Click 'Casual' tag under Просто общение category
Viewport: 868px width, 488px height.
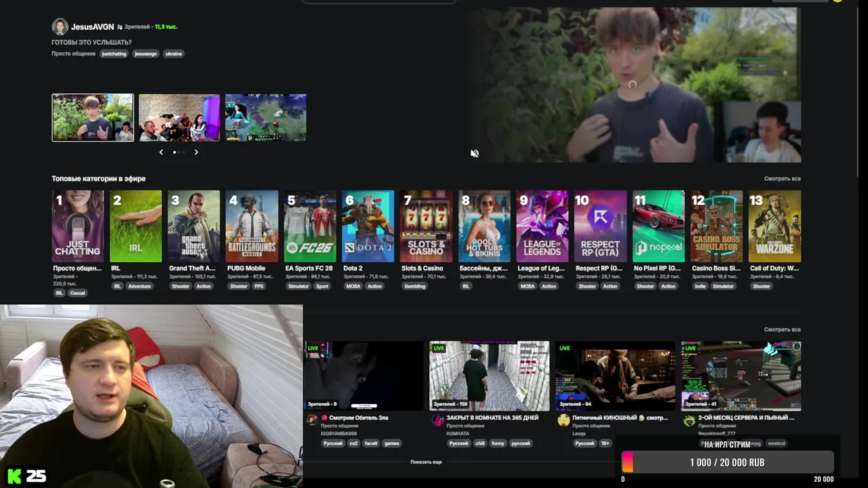click(77, 293)
